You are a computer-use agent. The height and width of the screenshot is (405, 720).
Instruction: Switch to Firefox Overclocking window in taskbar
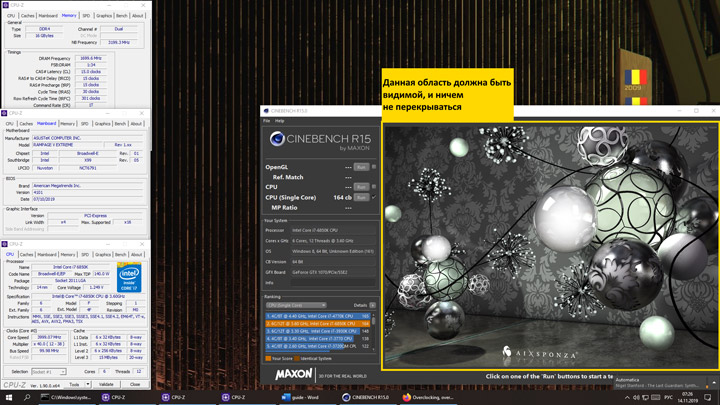[x=427, y=397]
